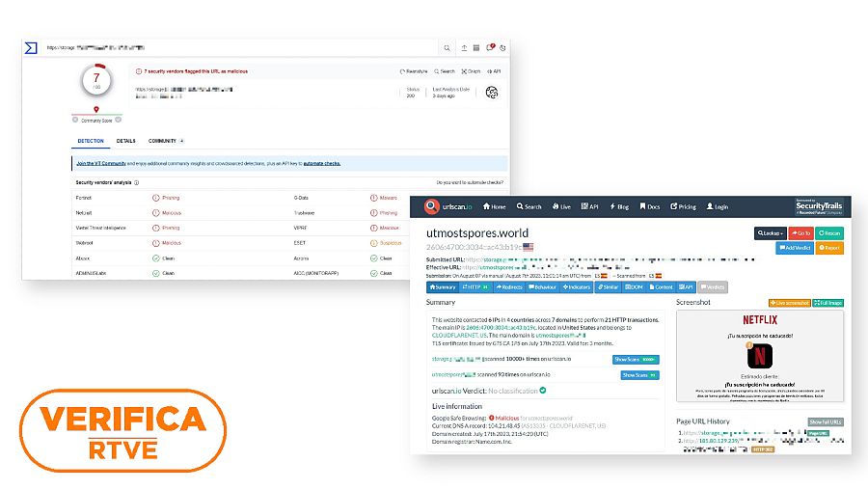Screen dimensions: 868x489
Task: Toggle VirusTotal dark mode icon
Action: [502, 48]
